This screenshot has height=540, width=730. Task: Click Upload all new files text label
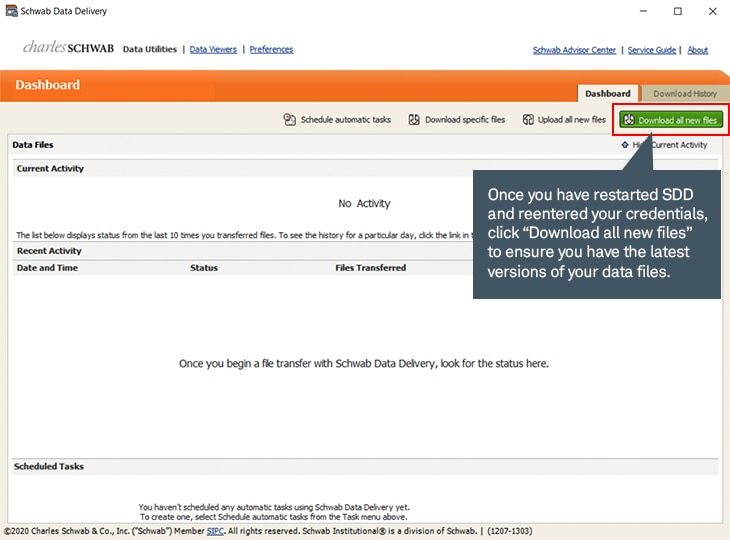coord(572,120)
